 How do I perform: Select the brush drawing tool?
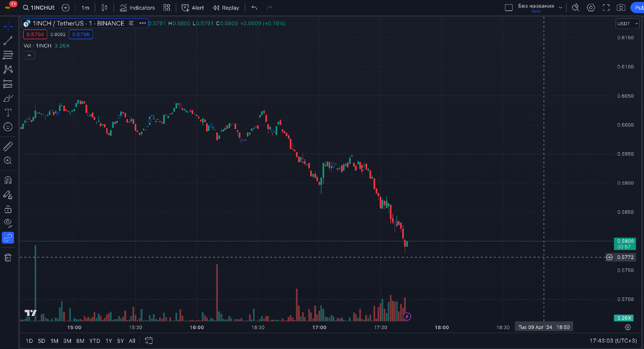(x=8, y=98)
